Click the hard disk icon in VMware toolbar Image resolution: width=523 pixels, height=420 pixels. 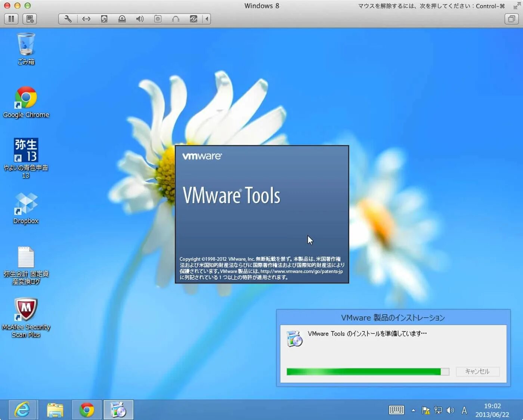point(104,19)
